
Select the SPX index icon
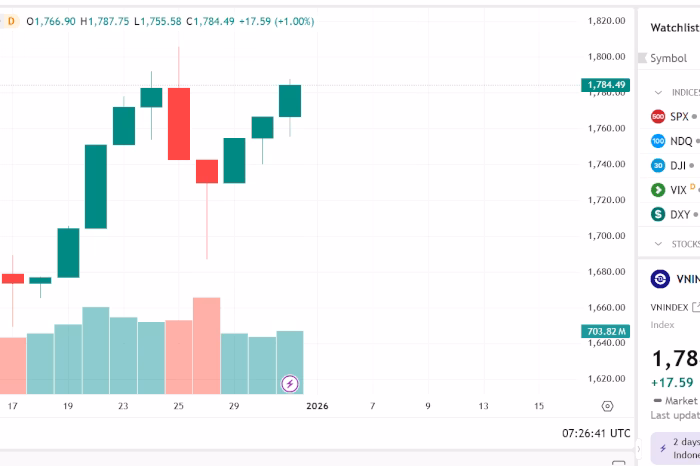(658, 116)
